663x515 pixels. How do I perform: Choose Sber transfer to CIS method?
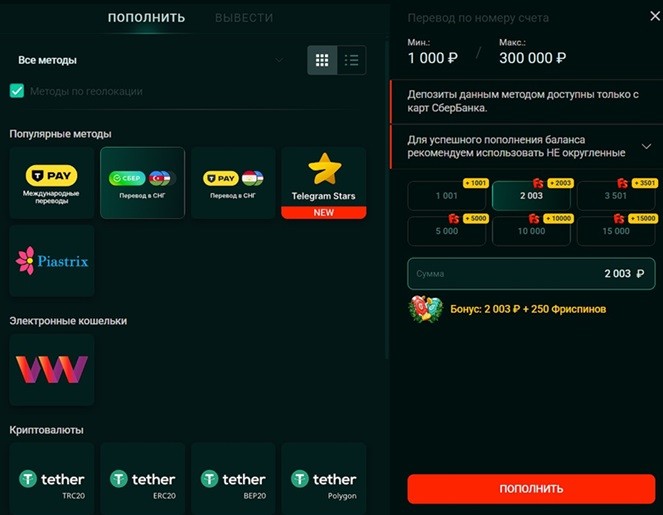click(142, 183)
